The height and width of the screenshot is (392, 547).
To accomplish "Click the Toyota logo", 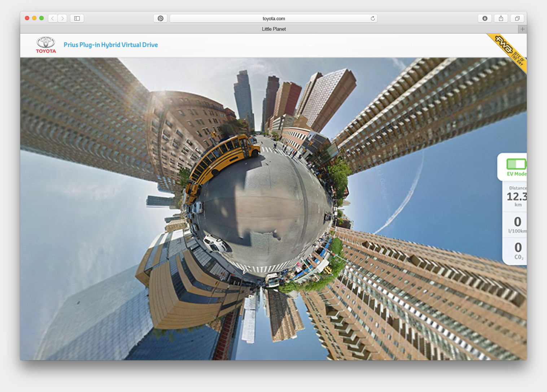I will (46, 45).
